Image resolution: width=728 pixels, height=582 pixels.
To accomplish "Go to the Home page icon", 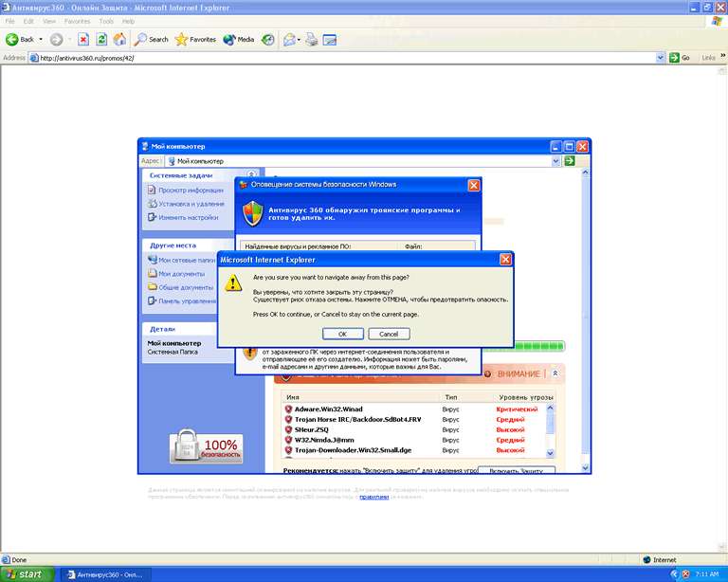I will coord(119,40).
